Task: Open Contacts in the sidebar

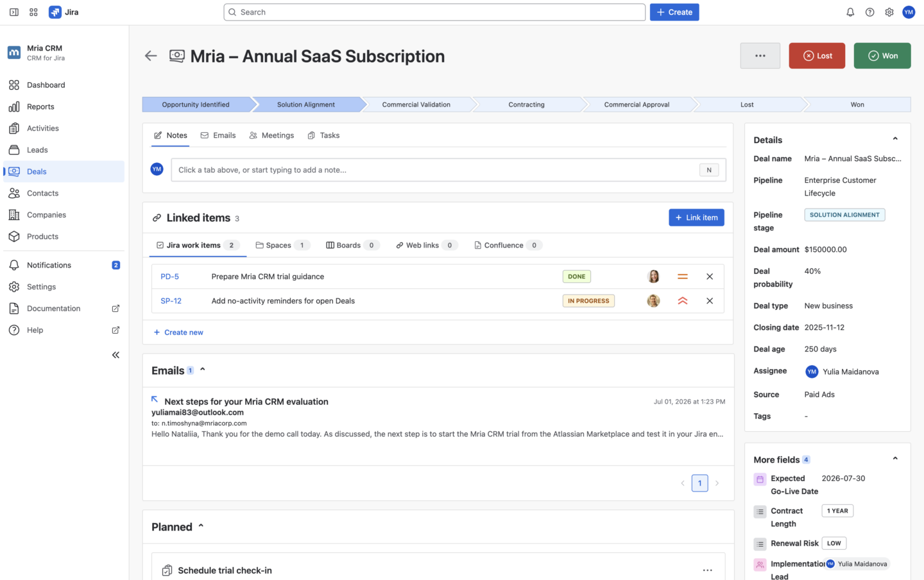Action: [x=64, y=193]
